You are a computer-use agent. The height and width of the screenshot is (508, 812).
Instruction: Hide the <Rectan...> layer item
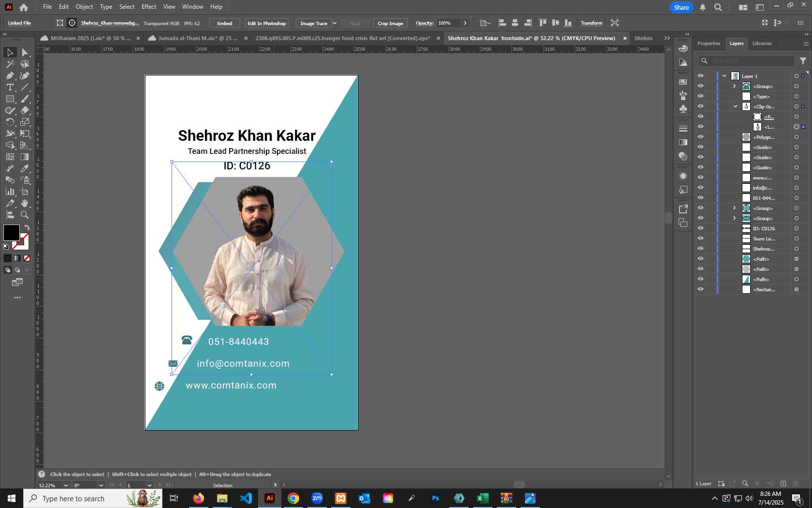tap(700, 289)
